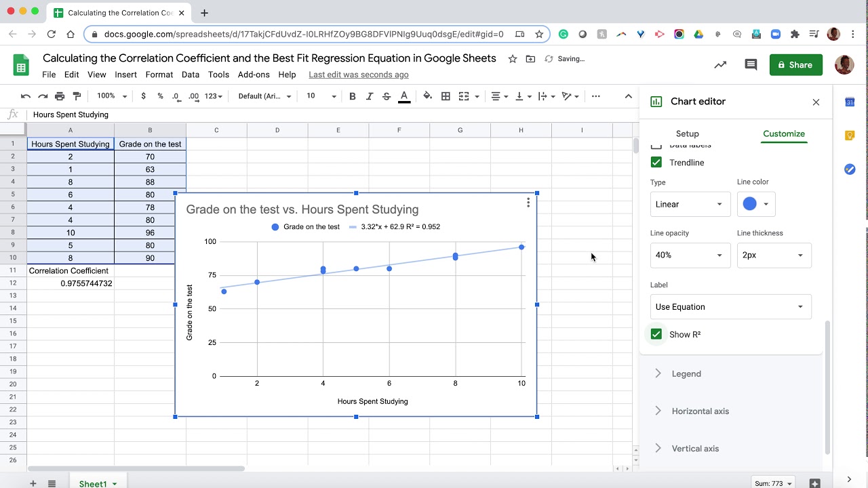The width and height of the screenshot is (868, 488).
Task: Close the Chart editor panel
Action: pos(816,102)
